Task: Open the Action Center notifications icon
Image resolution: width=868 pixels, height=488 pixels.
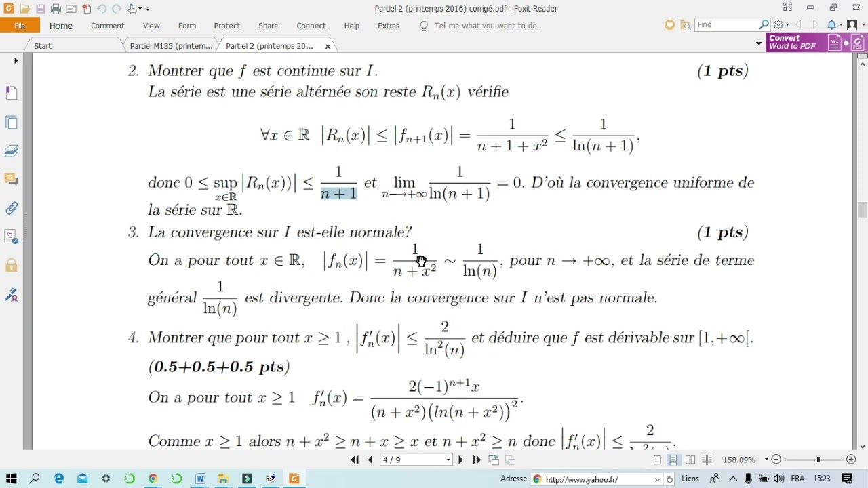Action: (847, 479)
